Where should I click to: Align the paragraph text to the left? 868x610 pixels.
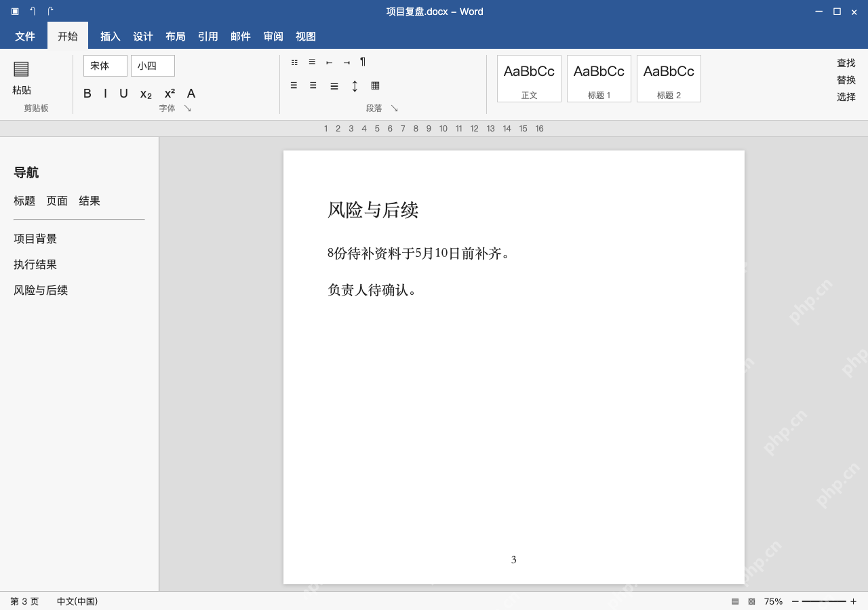point(294,85)
